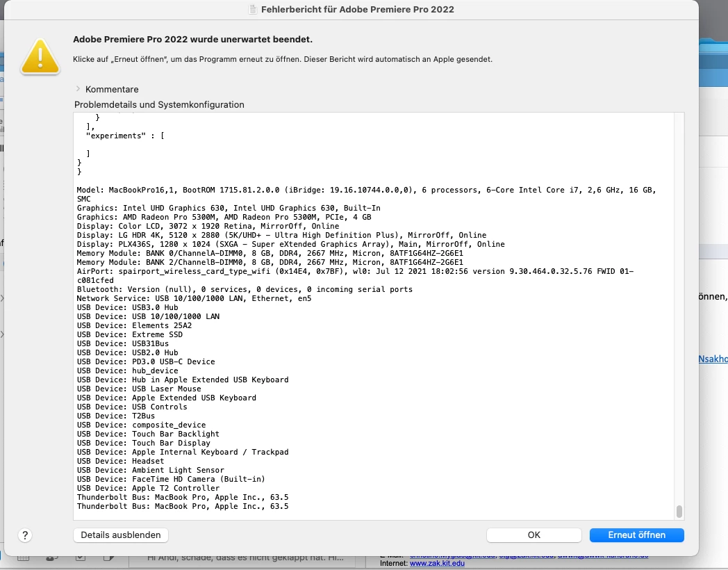Click the yellow warning triangle icon
Screen dimensions: 728x570
[x=40, y=57]
